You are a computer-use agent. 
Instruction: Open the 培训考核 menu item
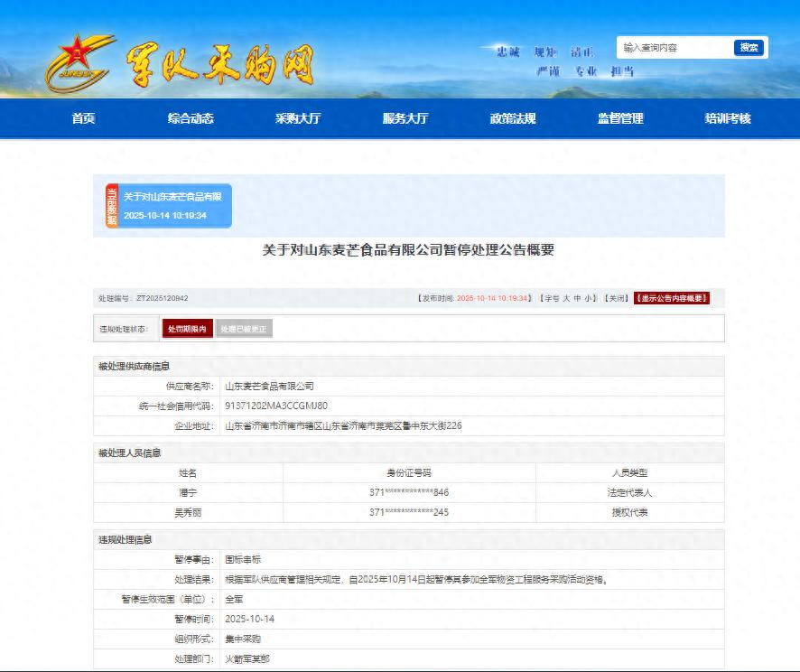point(726,118)
